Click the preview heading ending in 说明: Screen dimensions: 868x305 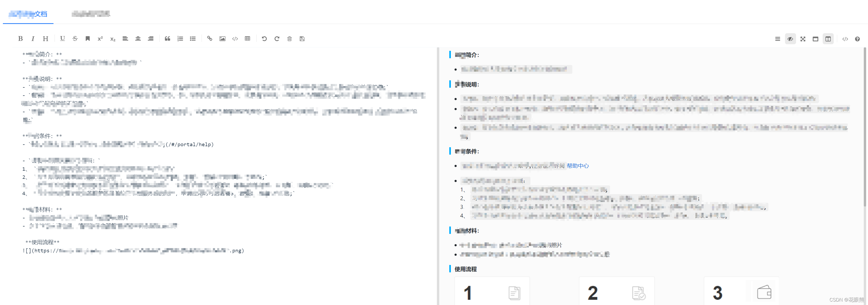(x=467, y=85)
